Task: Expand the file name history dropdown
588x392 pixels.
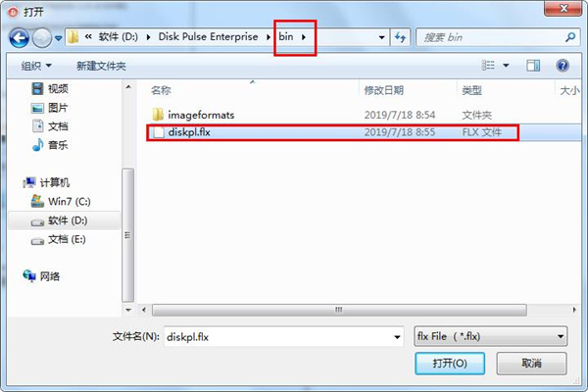Action: pyautogui.click(x=397, y=337)
